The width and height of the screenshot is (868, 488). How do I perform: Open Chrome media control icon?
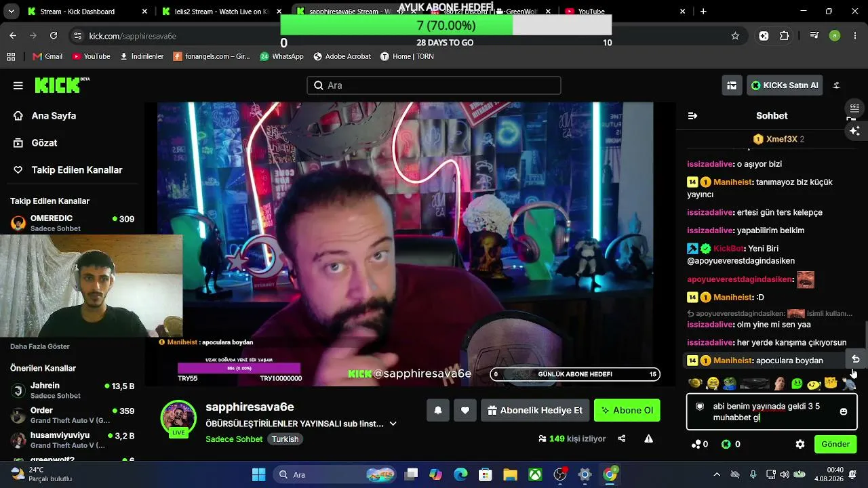click(814, 36)
